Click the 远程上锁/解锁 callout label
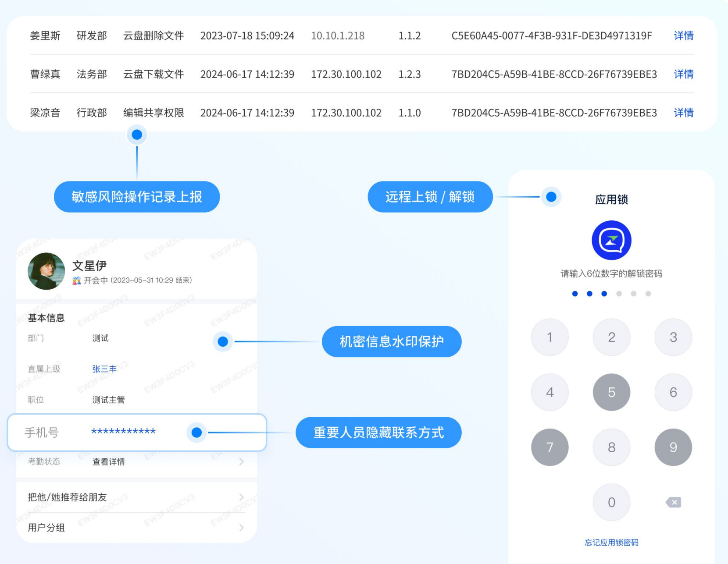 pyautogui.click(x=430, y=197)
